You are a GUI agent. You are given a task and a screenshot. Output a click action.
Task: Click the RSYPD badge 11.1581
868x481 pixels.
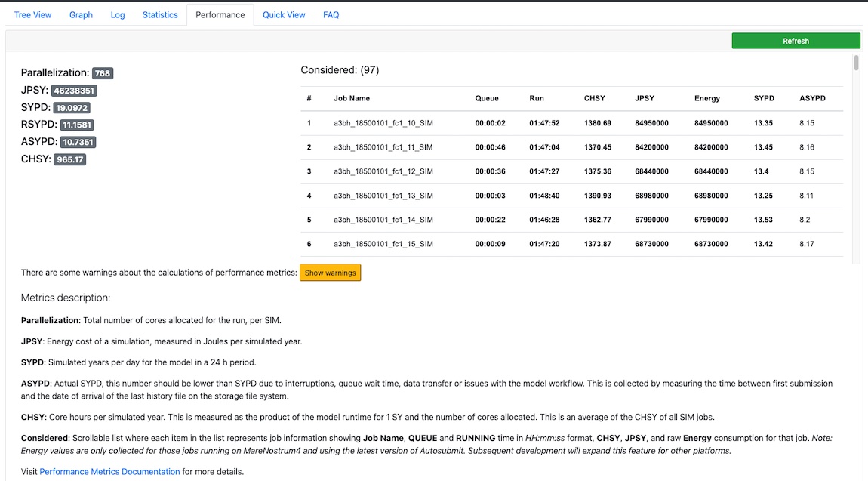(76, 125)
